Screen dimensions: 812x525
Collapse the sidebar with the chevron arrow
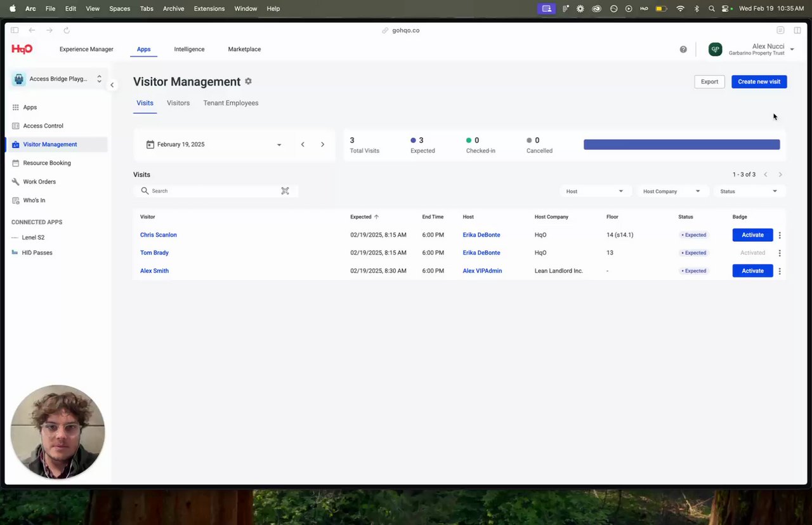click(x=112, y=85)
